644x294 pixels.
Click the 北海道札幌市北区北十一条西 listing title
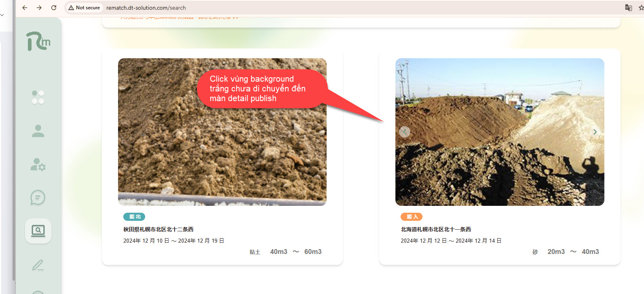[436, 229]
